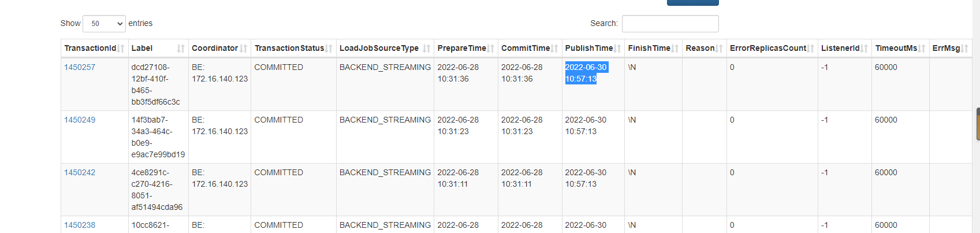
Task: Sort by ListenerId arrows icon
Action: 865,49
